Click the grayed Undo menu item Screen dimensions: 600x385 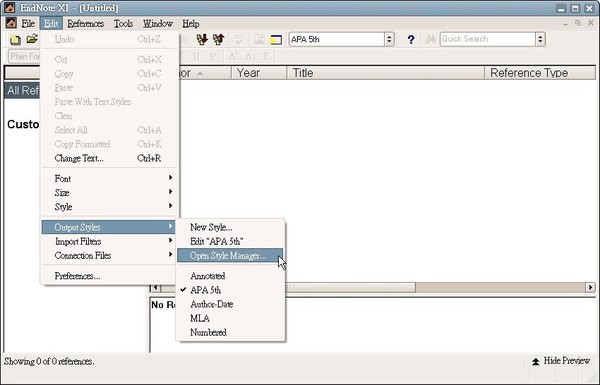click(x=109, y=39)
